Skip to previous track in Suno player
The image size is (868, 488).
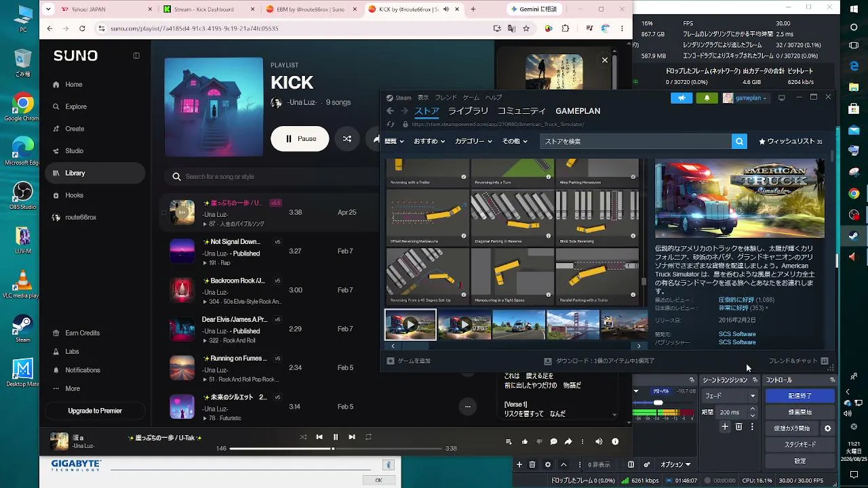(319, 437)
